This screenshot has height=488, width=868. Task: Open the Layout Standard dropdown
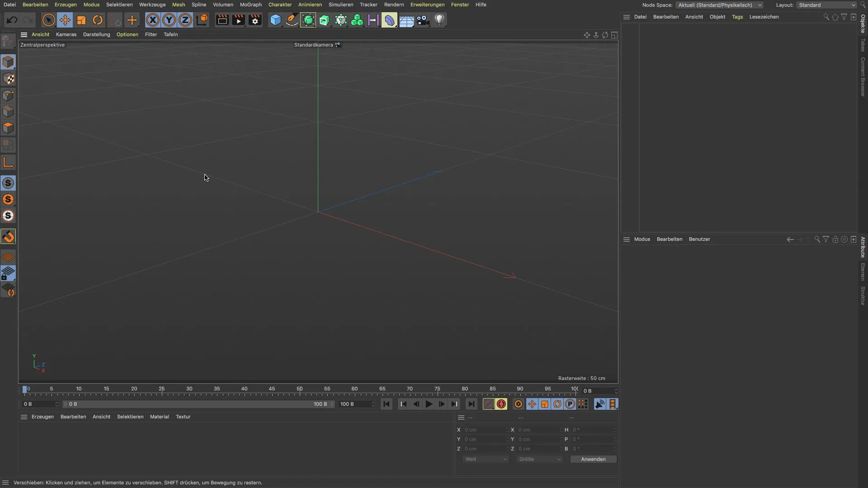[826, 5]
